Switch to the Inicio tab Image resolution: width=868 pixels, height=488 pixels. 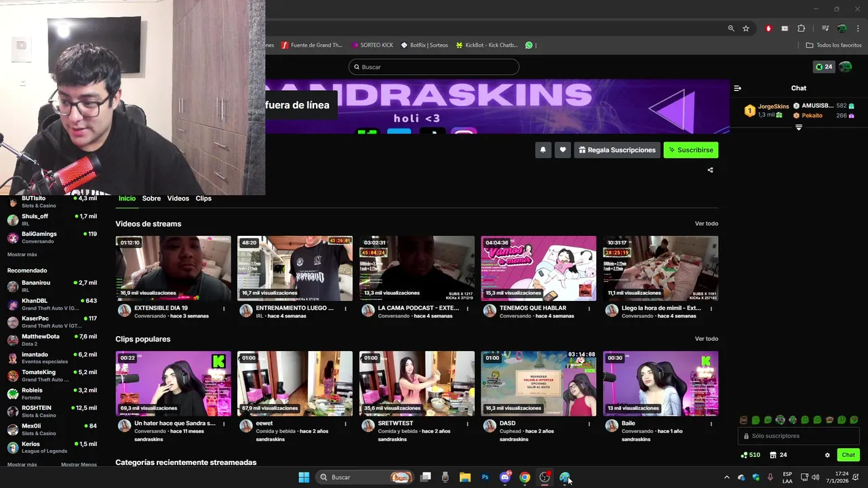127,199
